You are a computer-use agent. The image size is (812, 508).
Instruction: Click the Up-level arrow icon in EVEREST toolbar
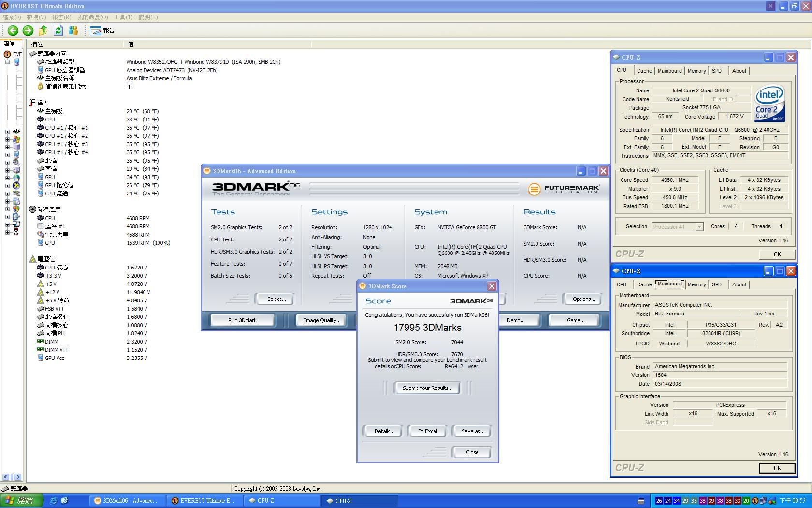tap(43, 30)
